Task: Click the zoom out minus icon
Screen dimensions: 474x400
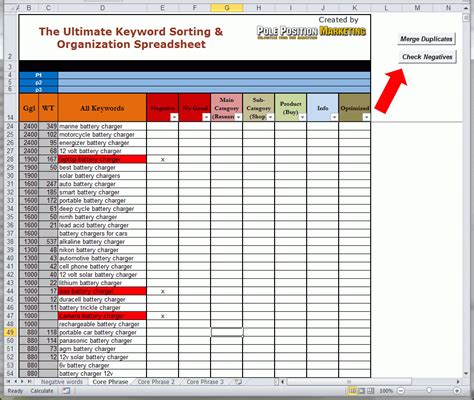Action: (x=401, y=391)
